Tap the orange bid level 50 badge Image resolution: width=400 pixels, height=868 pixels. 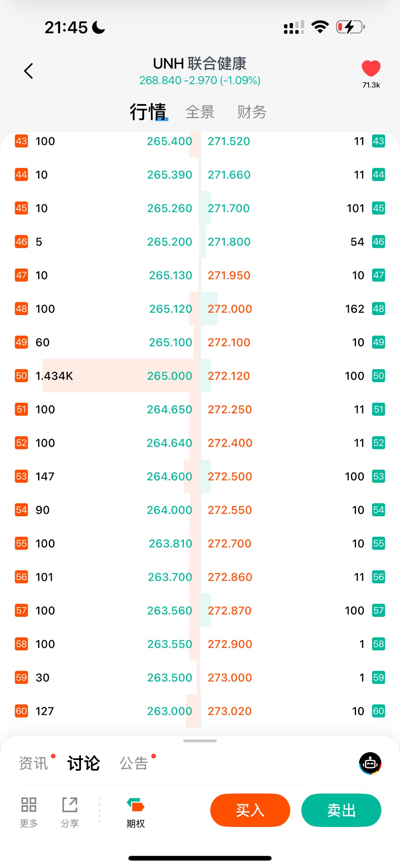pos(21,376)
